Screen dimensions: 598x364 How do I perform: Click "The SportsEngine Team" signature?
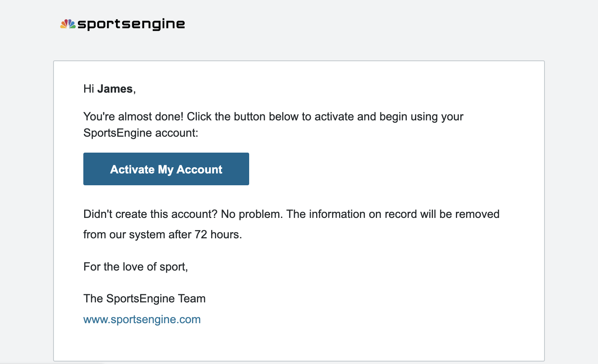coord(144,299)
